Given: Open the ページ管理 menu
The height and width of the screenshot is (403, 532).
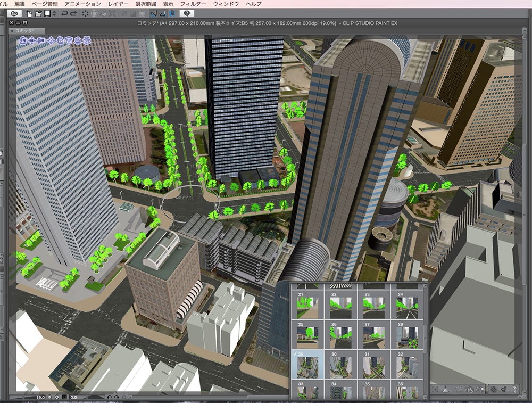Looking at the screenshot, I should (45, 4).
